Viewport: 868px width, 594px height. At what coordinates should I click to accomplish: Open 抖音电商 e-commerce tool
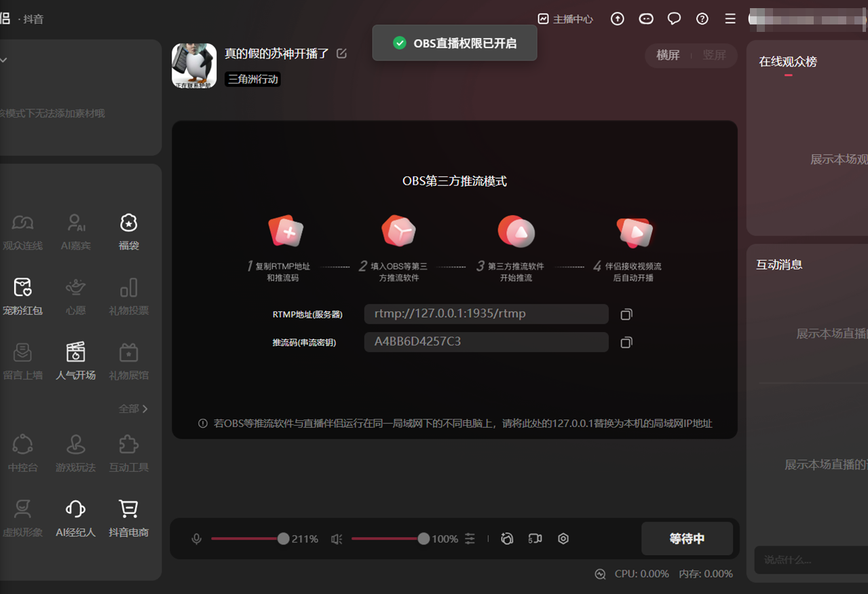point(129,518)
